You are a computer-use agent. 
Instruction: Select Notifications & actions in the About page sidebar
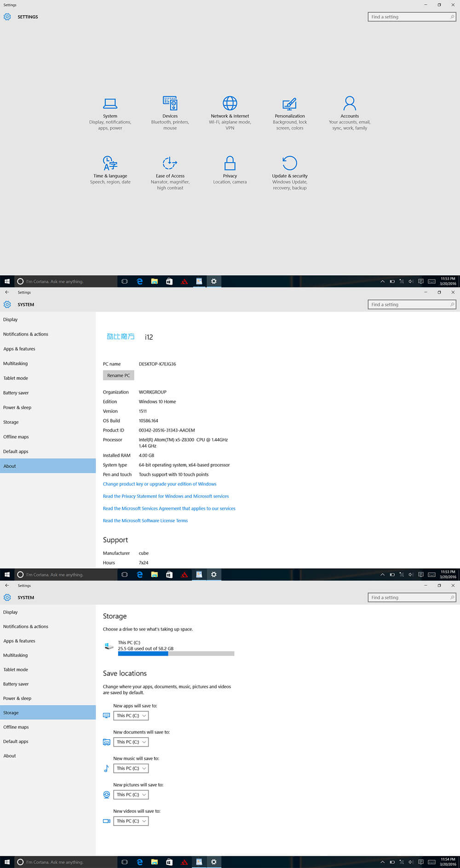click(48, 334)
